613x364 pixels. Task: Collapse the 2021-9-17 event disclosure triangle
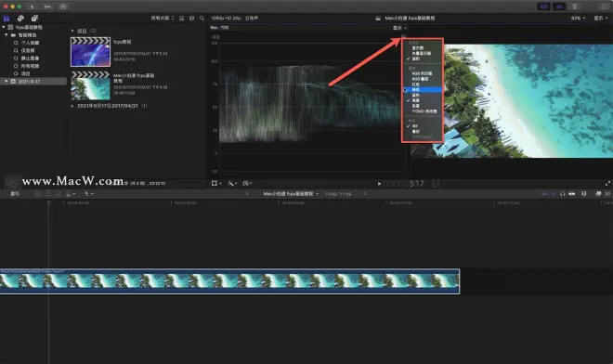point(6,82)
